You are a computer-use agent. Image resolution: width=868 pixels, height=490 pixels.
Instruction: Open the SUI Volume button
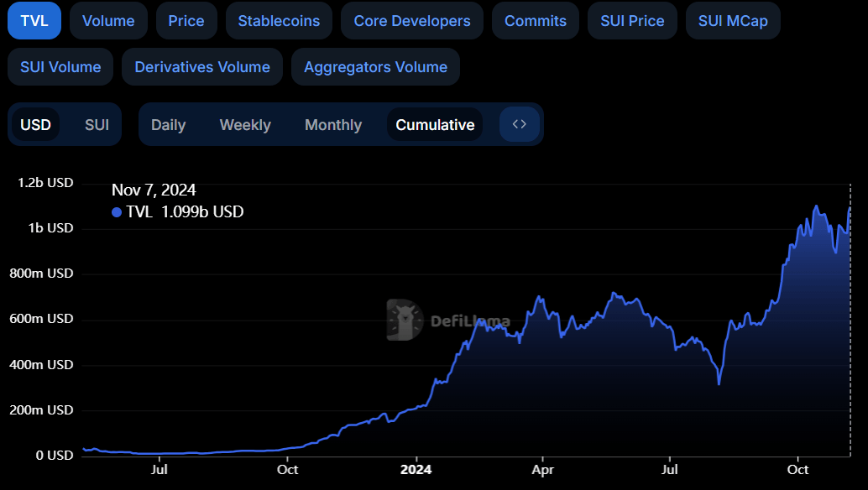click(60, 66)
